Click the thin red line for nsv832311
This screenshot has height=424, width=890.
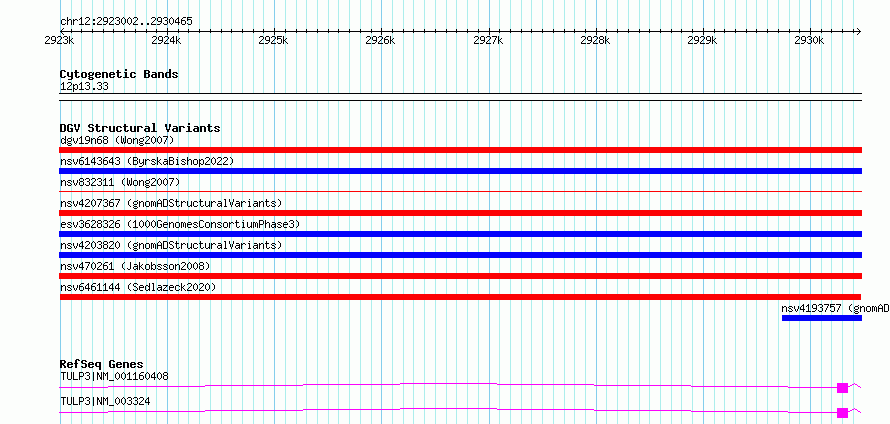(x=460, y=192)
